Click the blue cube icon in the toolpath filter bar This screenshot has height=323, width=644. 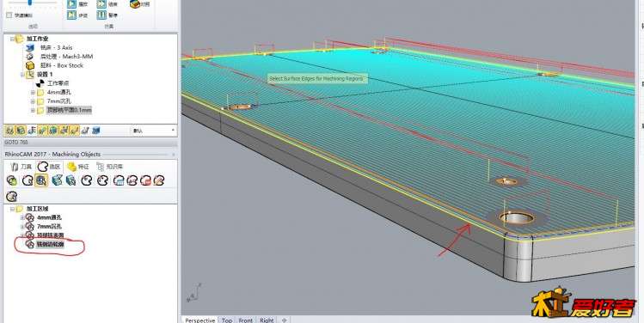click(x=95, y=131)
